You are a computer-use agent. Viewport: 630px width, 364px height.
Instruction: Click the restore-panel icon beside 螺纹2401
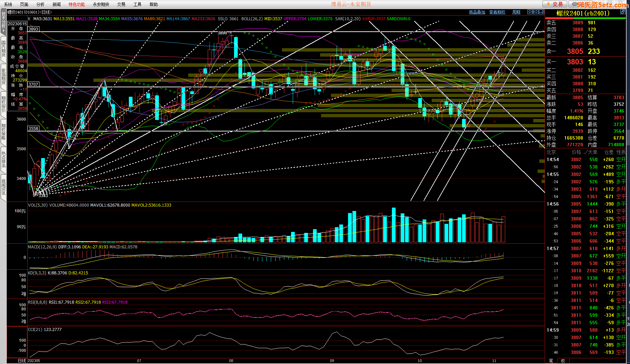click(x=623, y=12)
